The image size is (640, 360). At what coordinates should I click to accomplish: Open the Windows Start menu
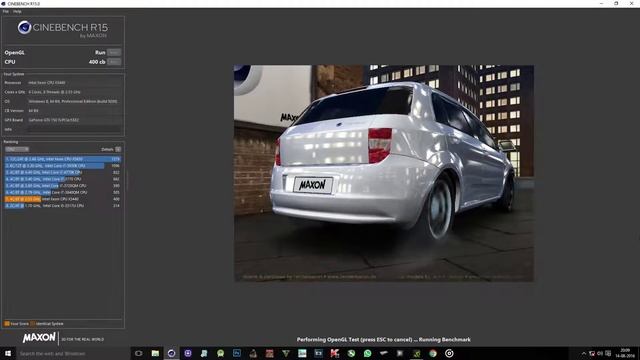click(x=7, y=353)
